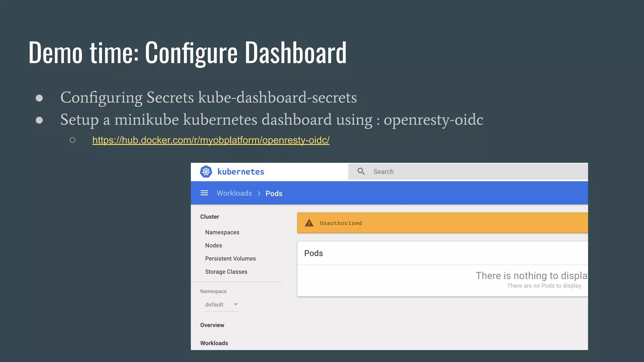644x362 pixels.
Task: Click the search magnifier icon
Action: tap(361, 171)
